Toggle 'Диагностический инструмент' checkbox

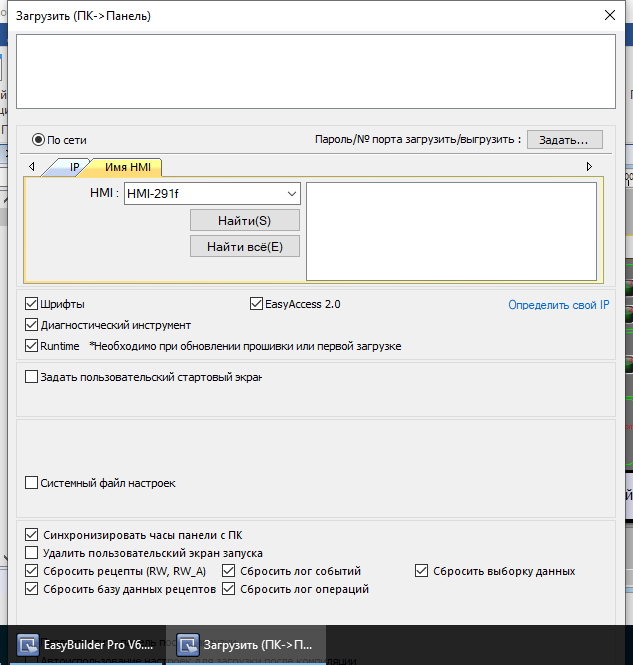(x=31, y=325)
